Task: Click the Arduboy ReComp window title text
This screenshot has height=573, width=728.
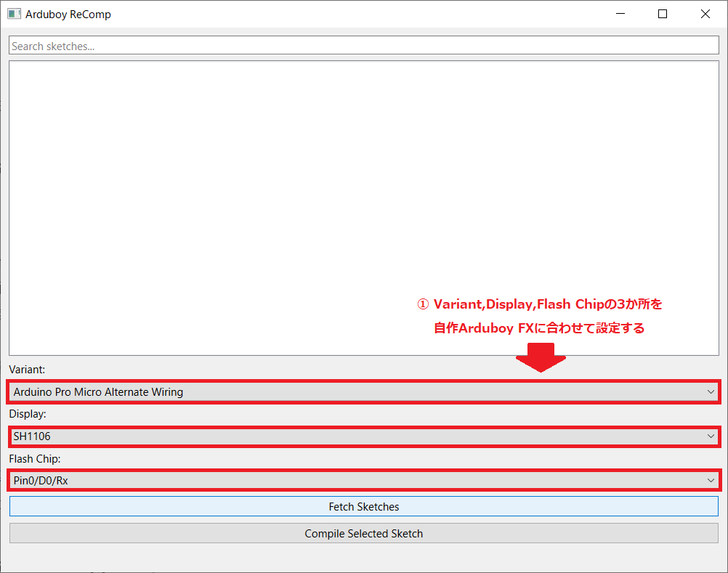Action: tap(68, 14)
